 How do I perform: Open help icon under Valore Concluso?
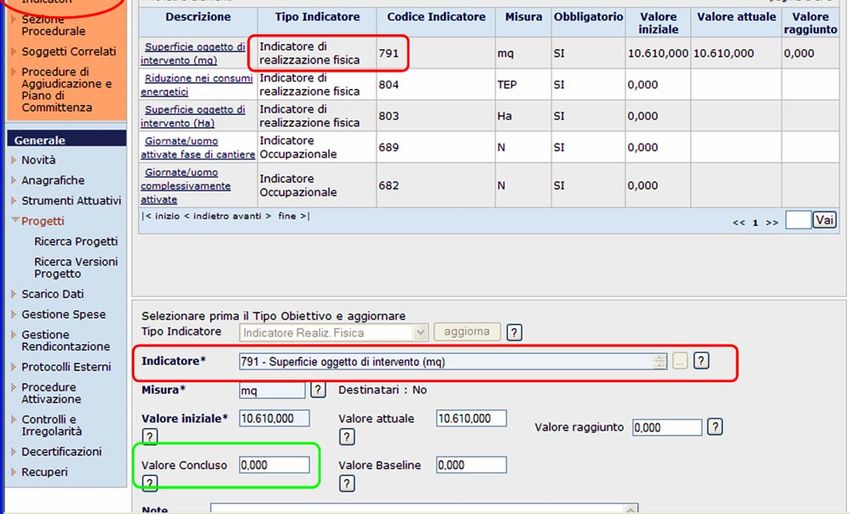pyautogui.click(x=150, y=483)
